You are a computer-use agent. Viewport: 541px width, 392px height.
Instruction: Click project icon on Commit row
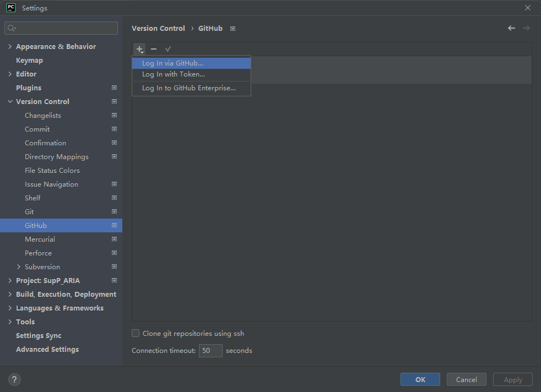[114, 129]
